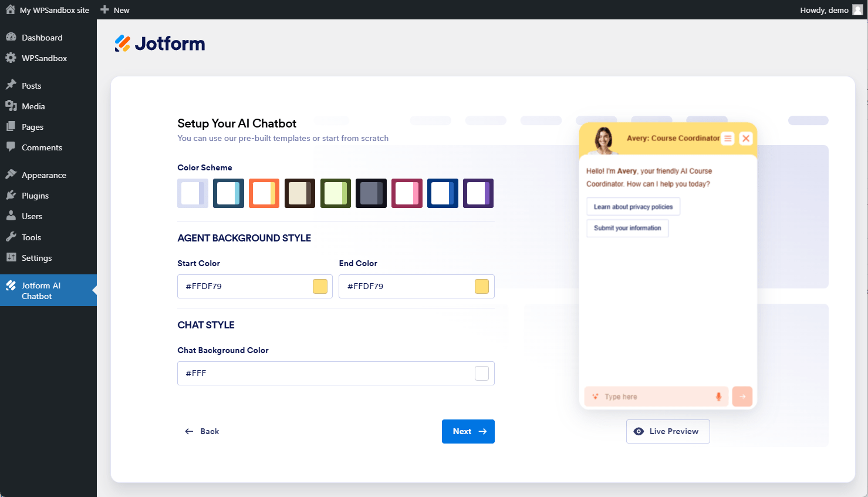This screenshot has height=497, width=868.
Task: Open the Posts menu
Action: click(x=48, y=85)
